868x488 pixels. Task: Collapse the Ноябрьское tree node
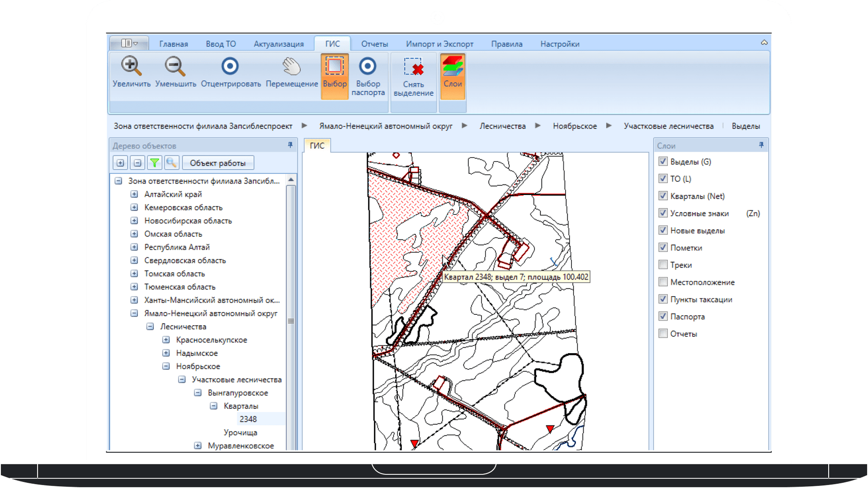tap(166, 366)
